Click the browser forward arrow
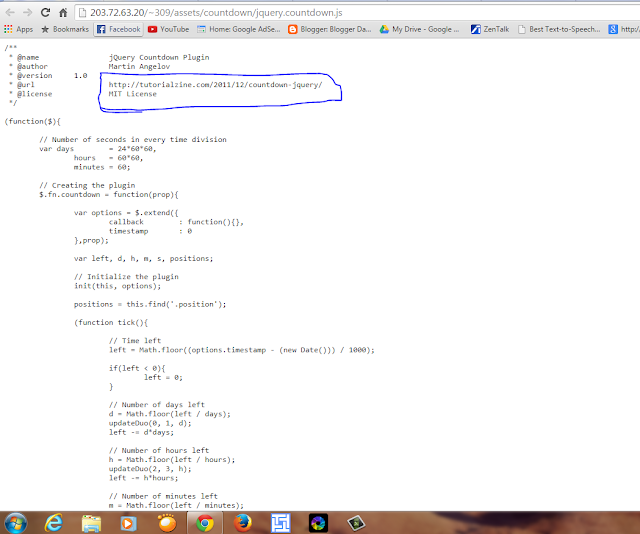The height and width of the screenshot is (534, 640). [x=27, y=13]
